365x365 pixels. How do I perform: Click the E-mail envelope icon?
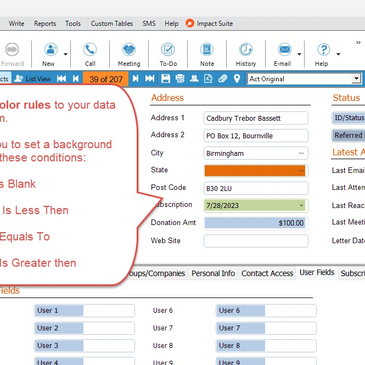285,49
